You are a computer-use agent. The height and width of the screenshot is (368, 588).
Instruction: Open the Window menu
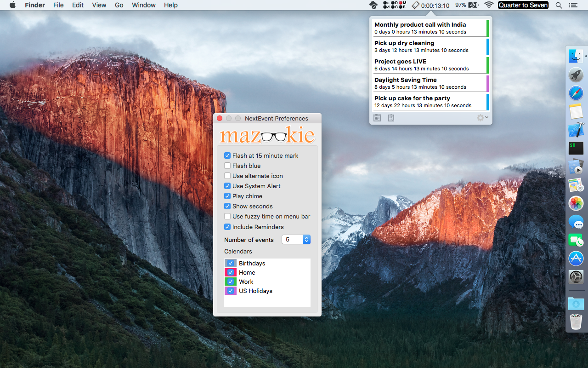point(143,5)
